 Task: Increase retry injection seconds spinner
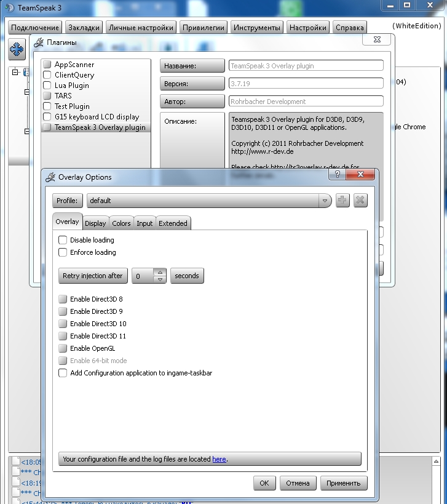click(x=160, y=272)
